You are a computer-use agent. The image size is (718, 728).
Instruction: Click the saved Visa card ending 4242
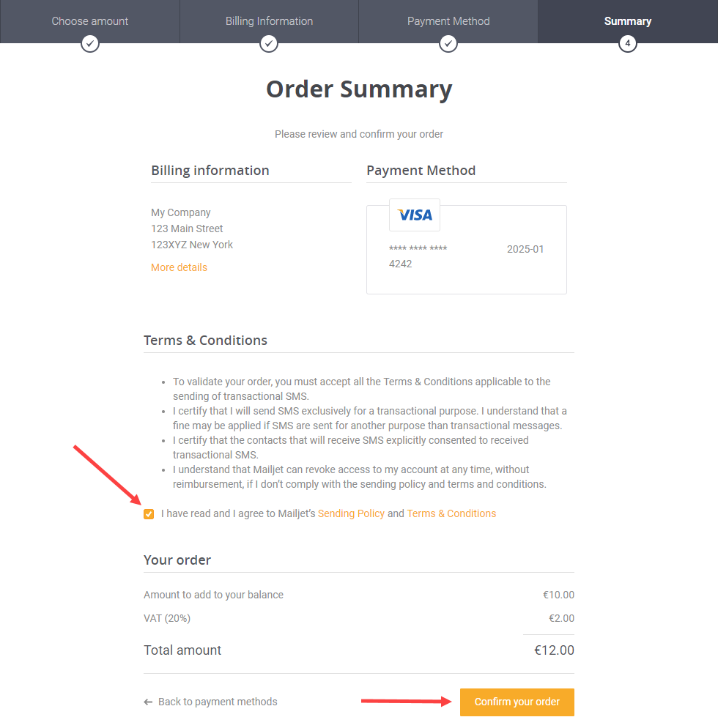click(x=466, y=250)
